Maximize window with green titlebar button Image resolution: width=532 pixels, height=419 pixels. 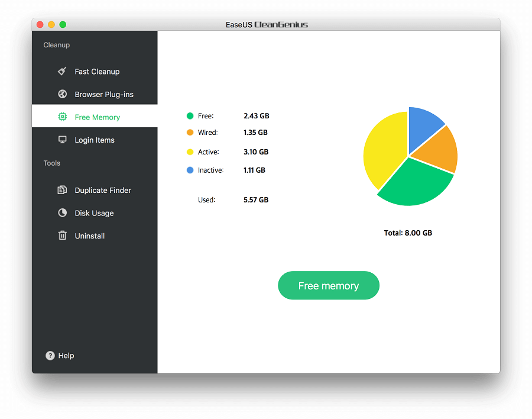(63, 24)
